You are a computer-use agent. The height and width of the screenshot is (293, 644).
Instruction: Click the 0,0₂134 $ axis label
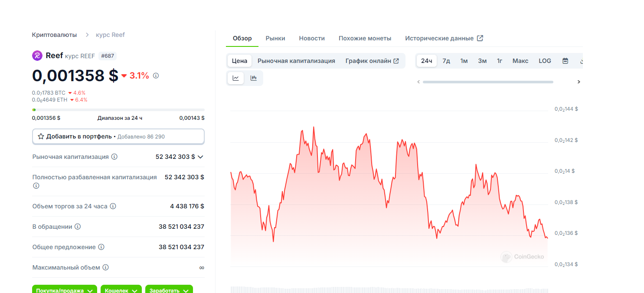click(566, 264)
